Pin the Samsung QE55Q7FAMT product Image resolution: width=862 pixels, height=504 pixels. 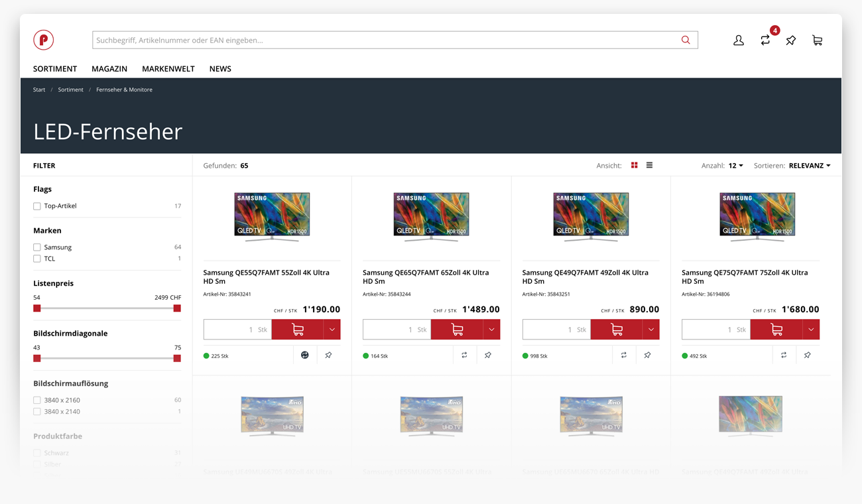click(328, 355)
